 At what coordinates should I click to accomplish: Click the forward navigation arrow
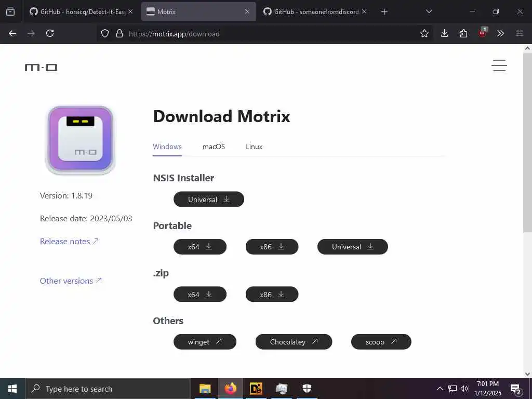(x=31, y=33)
